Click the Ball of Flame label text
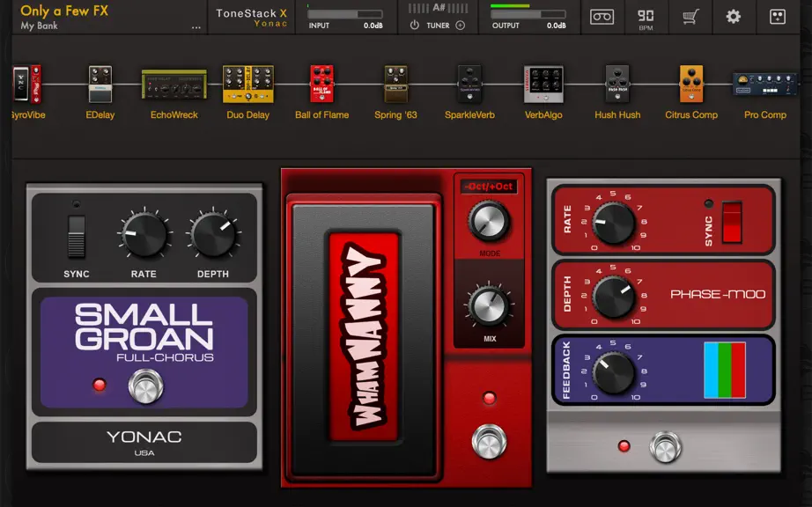The image size is (812, 507). point(321,114)
